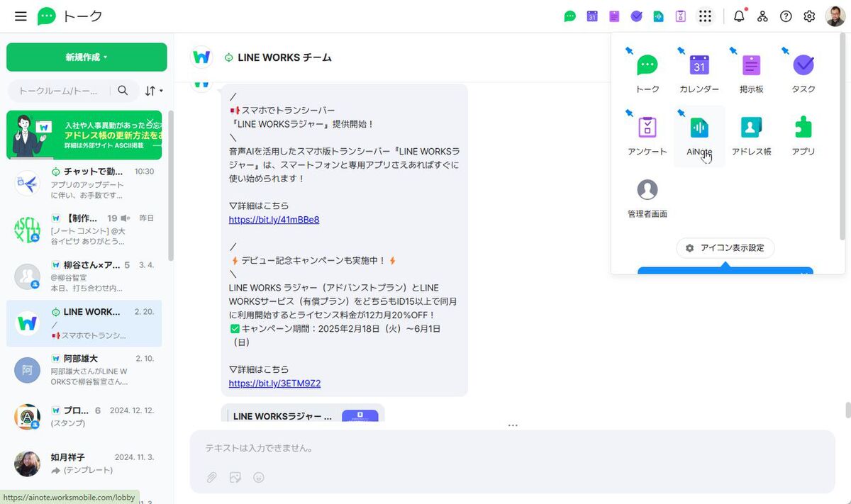Open the user profile avatar
Viewport: 851px width, 504px height.
coord(835,16)
